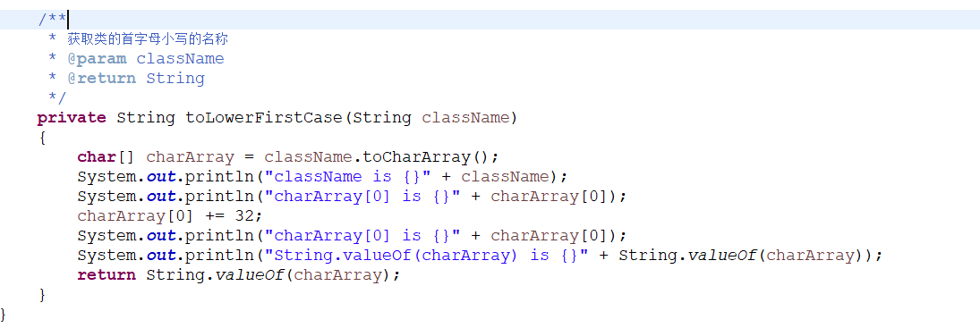The image size is (980, 328).
Task: Select the toLowerFirstCase method name
Action: [x=264, y=118]
